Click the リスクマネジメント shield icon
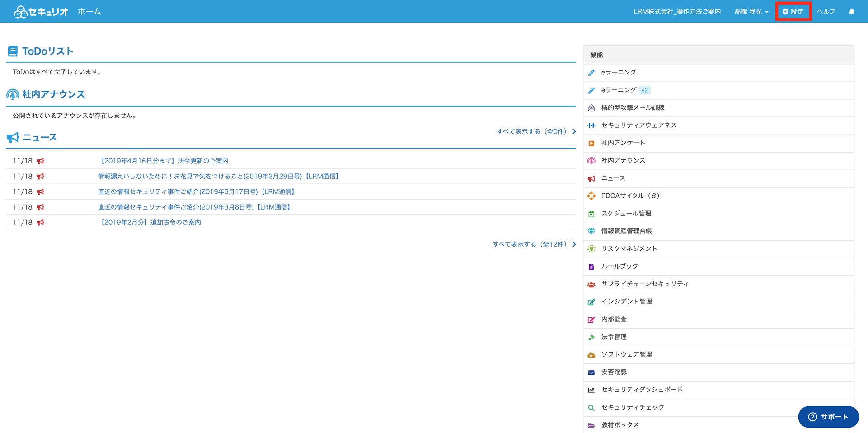868x433 pixels. [x=591, y=249]
